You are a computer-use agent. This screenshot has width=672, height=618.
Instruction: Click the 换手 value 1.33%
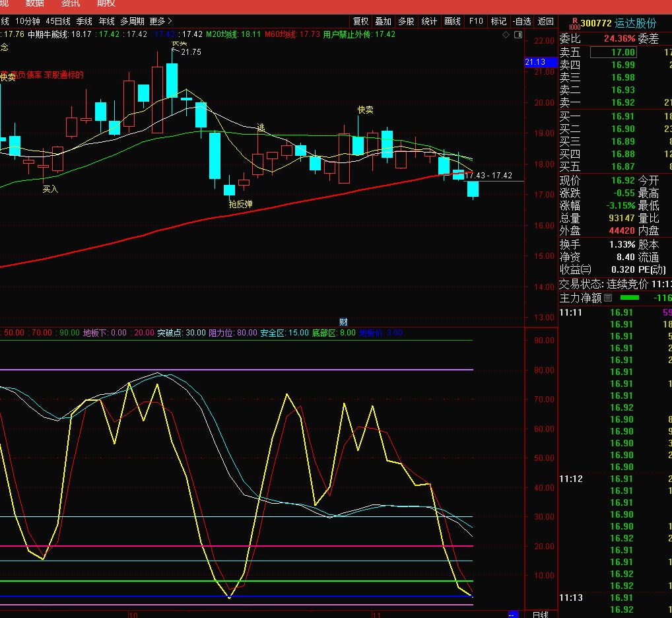tap(622, 245)
